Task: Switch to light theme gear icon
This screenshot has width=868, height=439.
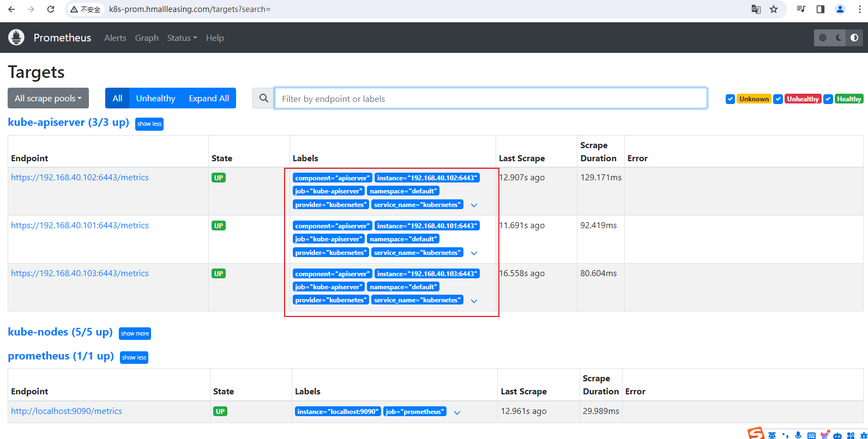Action: (823, 38)
